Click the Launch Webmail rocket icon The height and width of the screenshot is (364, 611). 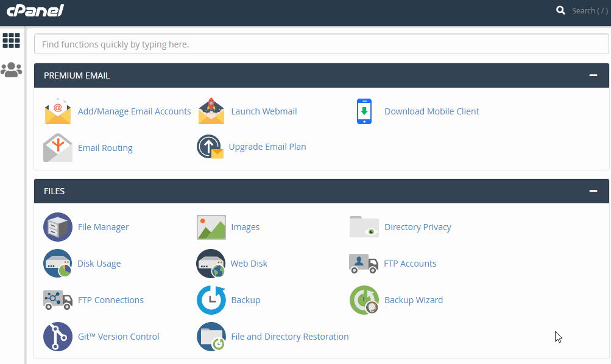(x=211, y=111)
